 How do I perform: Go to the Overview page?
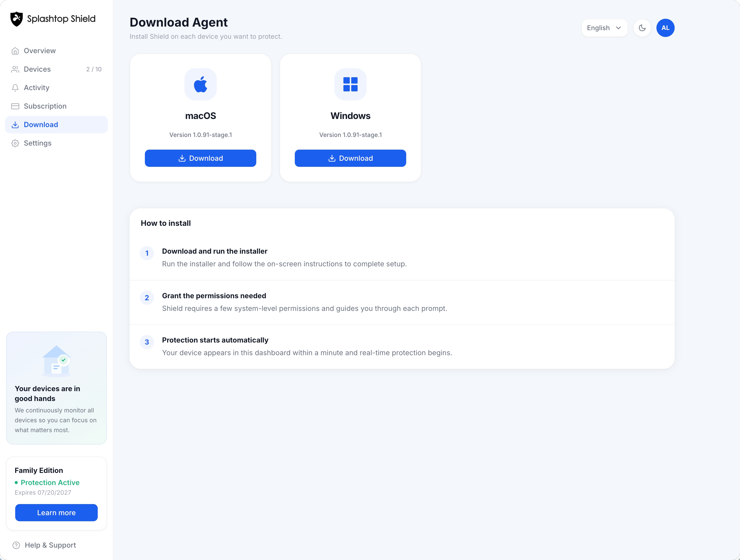pos(56,51)
